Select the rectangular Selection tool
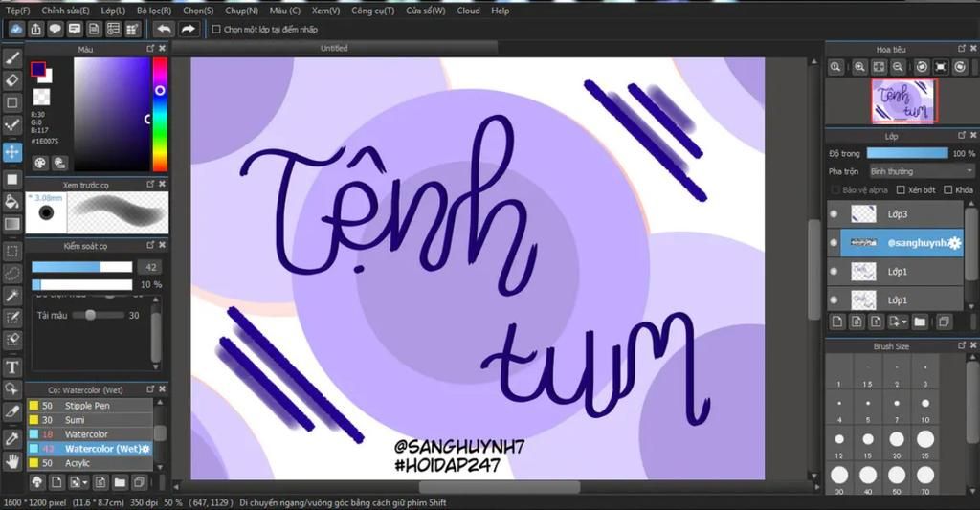 point(11,252)
